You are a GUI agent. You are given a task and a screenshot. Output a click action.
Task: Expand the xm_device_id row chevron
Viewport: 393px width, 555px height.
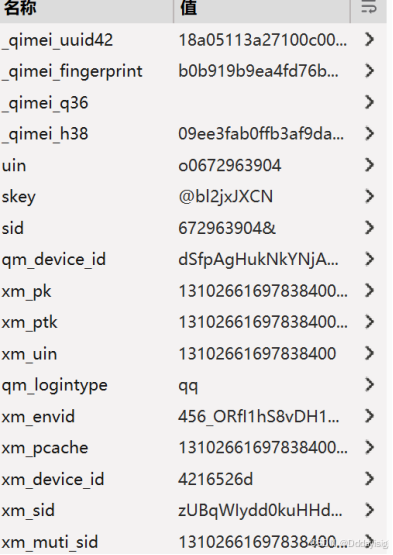[x=369, y=479]
